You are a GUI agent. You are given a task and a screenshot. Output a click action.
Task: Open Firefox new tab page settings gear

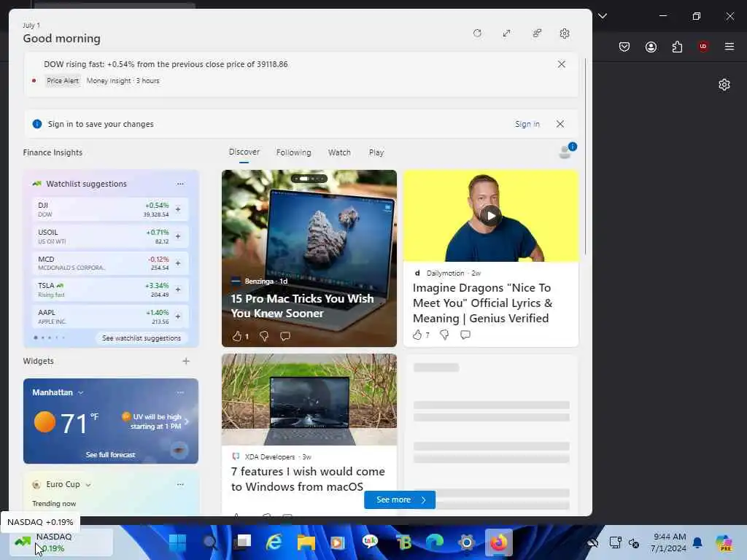(x=724, y=85)
